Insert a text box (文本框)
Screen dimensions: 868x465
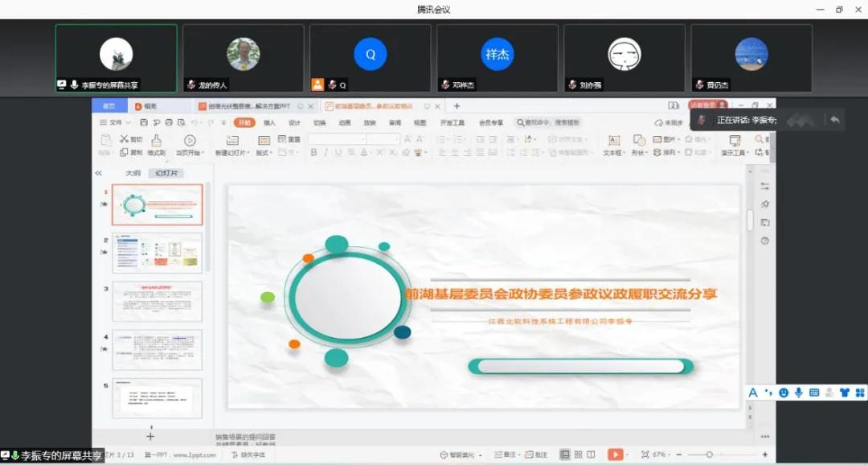pos(613,141)
